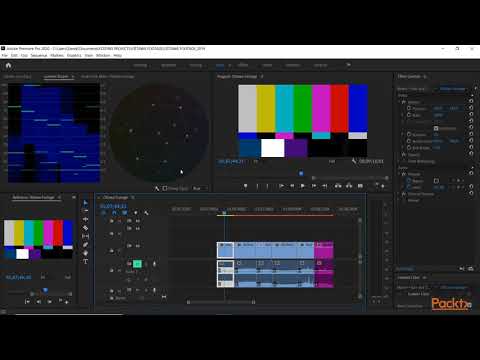The image size is (480, 360).
Task: Click the purple clip on video track
Action: point(324,250)
